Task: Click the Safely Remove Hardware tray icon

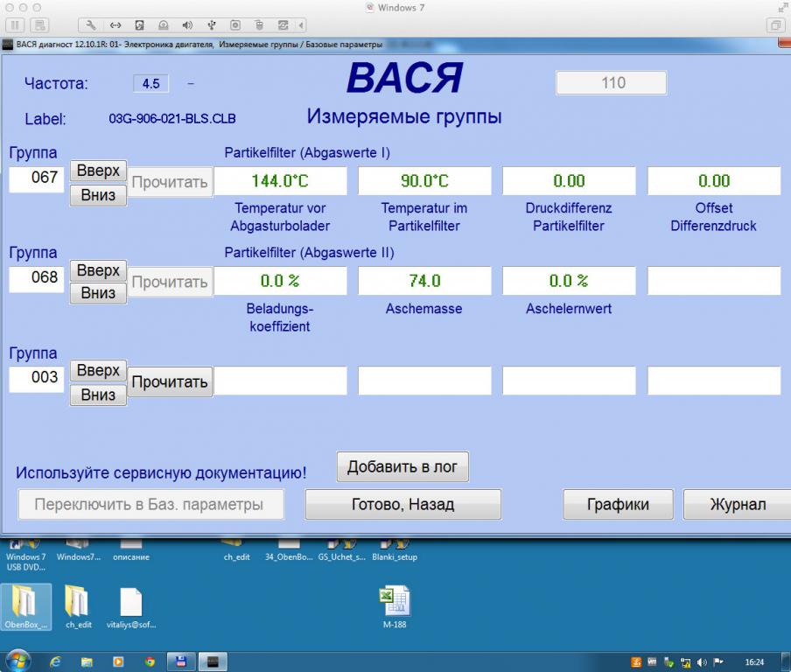Action: coord(668,661)
